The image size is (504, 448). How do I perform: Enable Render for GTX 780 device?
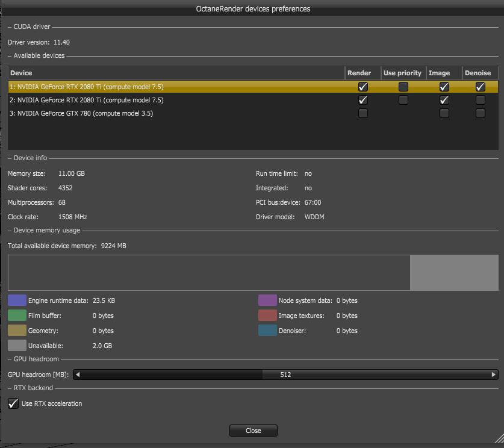click(x=363, y=113)
